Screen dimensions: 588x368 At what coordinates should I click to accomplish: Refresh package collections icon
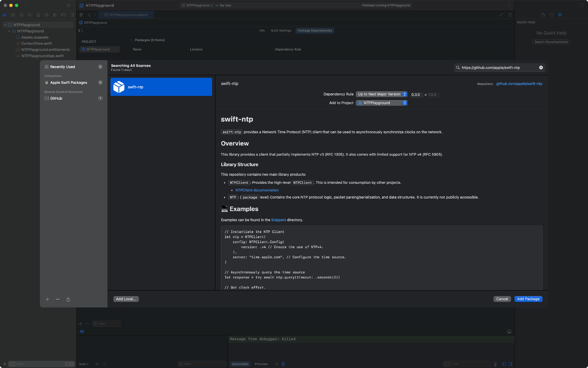(68, 299)
